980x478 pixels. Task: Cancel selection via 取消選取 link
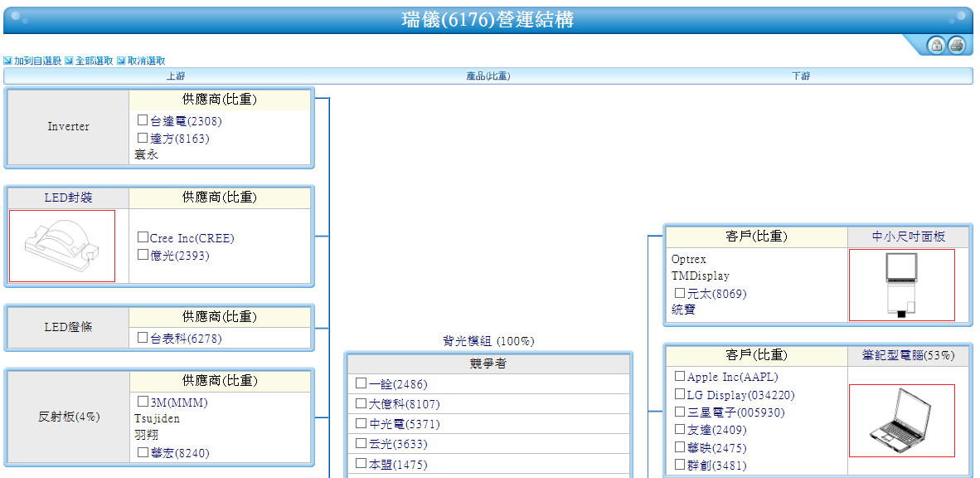[146, 61]
